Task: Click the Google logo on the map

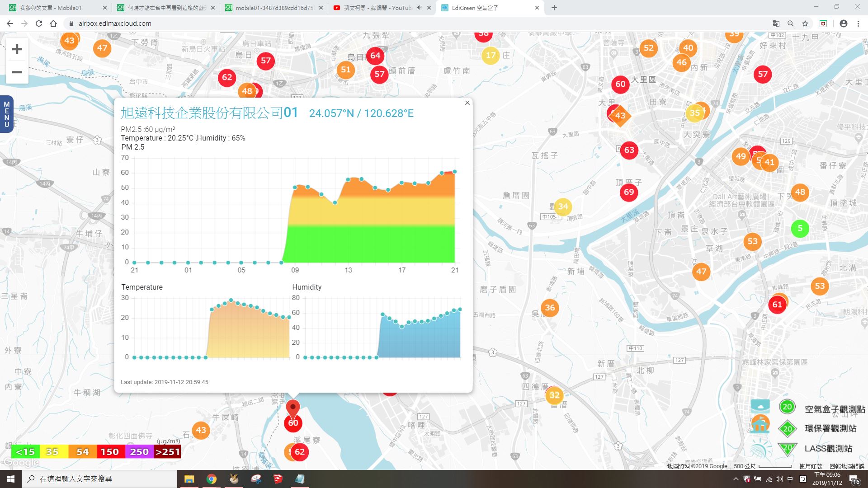Action: click(x=21, y=463)
